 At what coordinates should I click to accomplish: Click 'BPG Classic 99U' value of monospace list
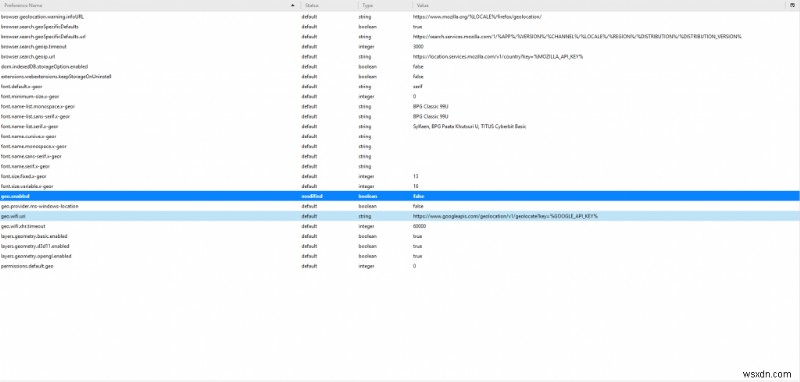click(431, 107)
